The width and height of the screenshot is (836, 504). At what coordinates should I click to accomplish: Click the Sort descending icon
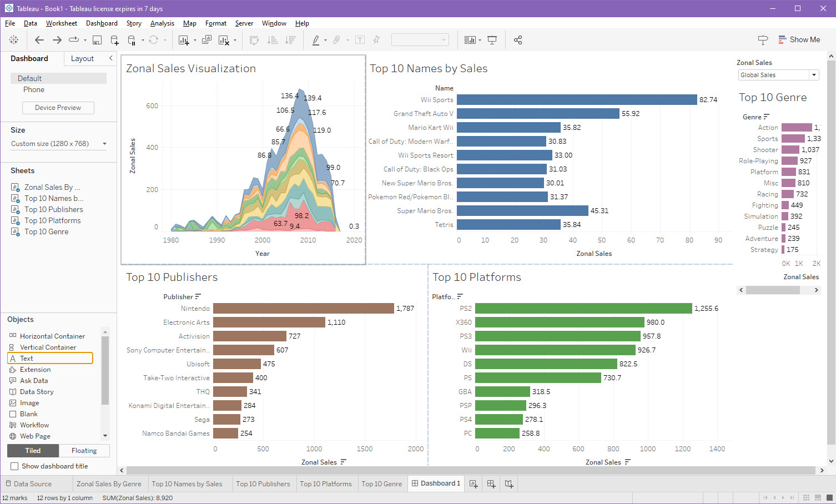tap(290, 40)
